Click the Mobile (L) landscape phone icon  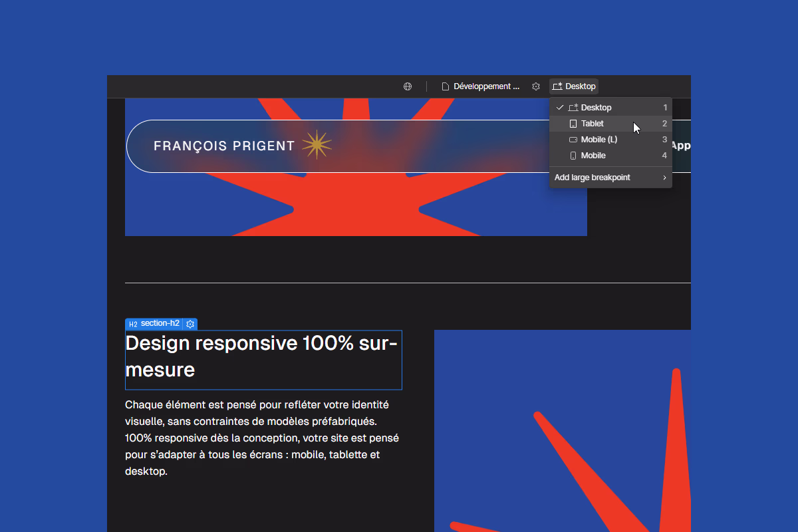click(x=573, y=140)
